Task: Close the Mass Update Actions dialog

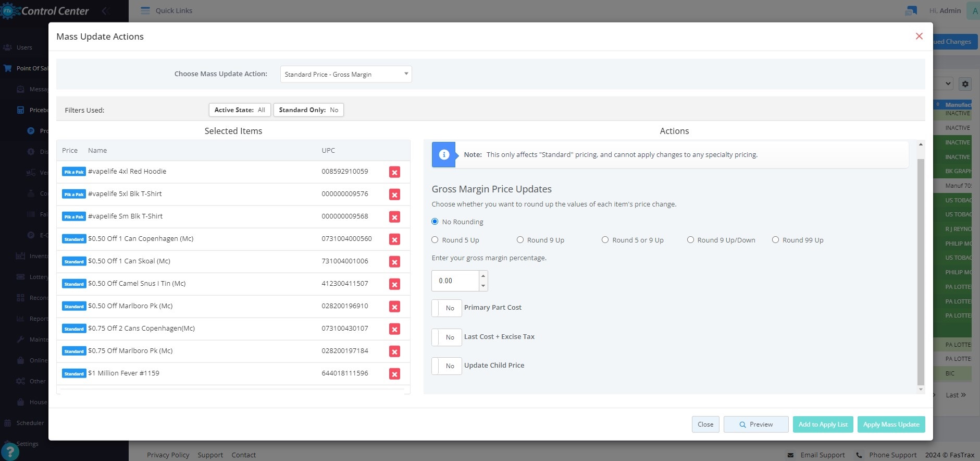Action: pos(919,36)
